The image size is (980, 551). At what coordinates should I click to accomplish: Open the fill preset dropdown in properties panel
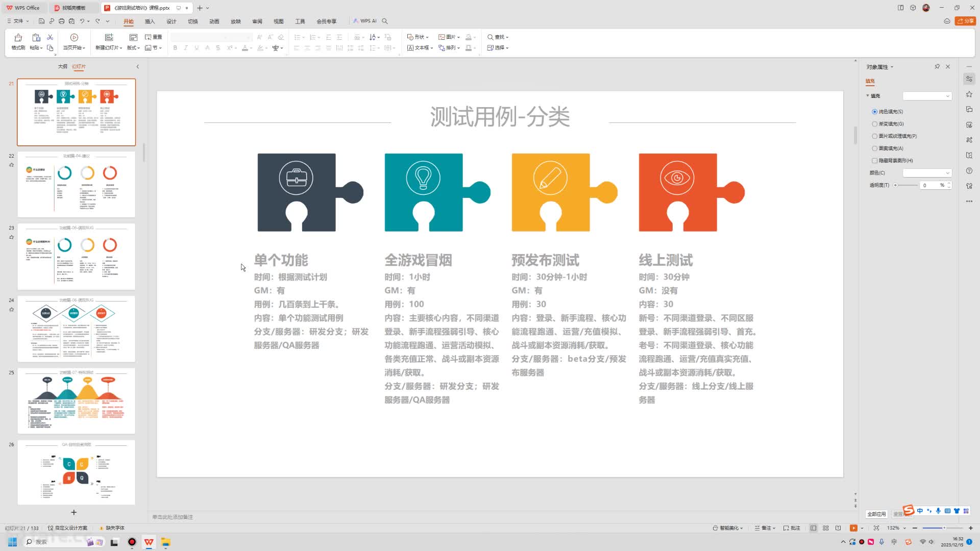[927, 96]
